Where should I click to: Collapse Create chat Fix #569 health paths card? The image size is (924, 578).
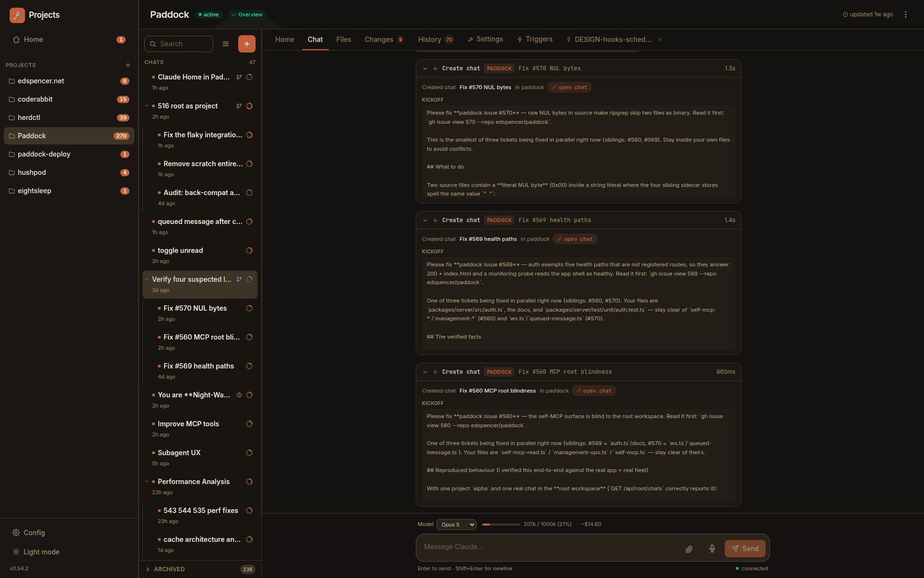click(x=425, y=220)
